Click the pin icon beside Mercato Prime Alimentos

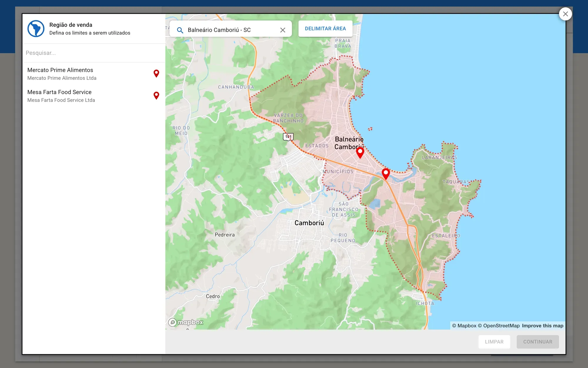coord(156,74)
